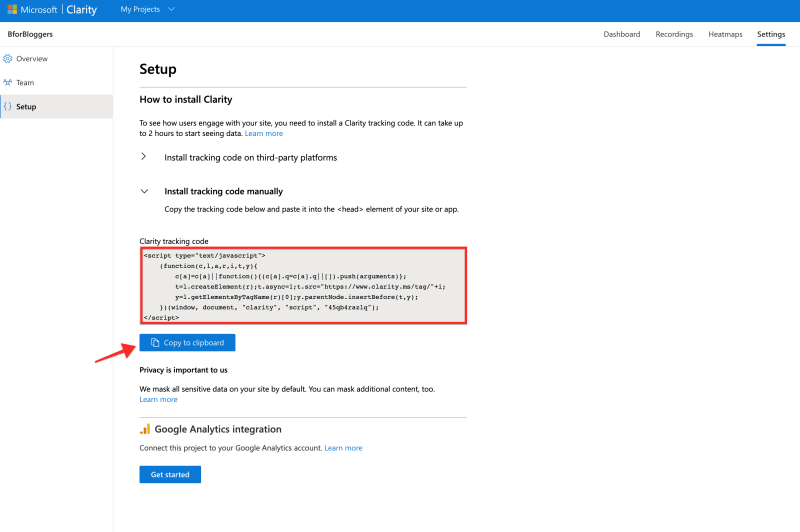The image size is (800, 532).
Task: Select the Settings tab
Action: click(x=771, y=34)
